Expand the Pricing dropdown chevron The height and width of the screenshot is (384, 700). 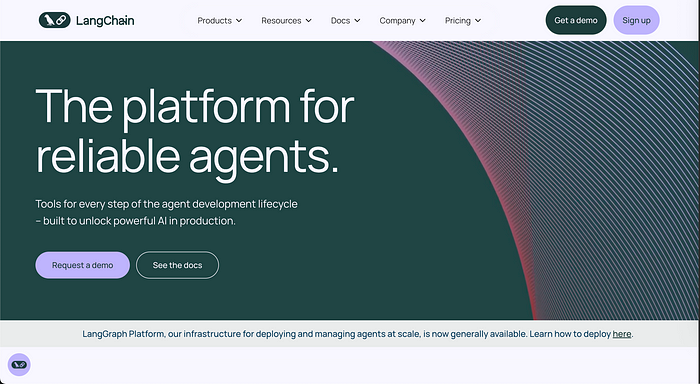coord(478,21)
